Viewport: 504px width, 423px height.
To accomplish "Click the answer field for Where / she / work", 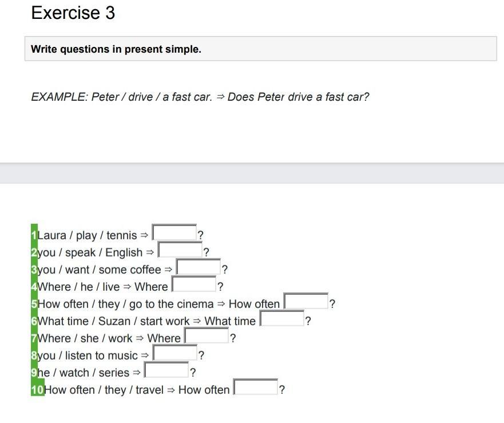I will pos(207,335).
